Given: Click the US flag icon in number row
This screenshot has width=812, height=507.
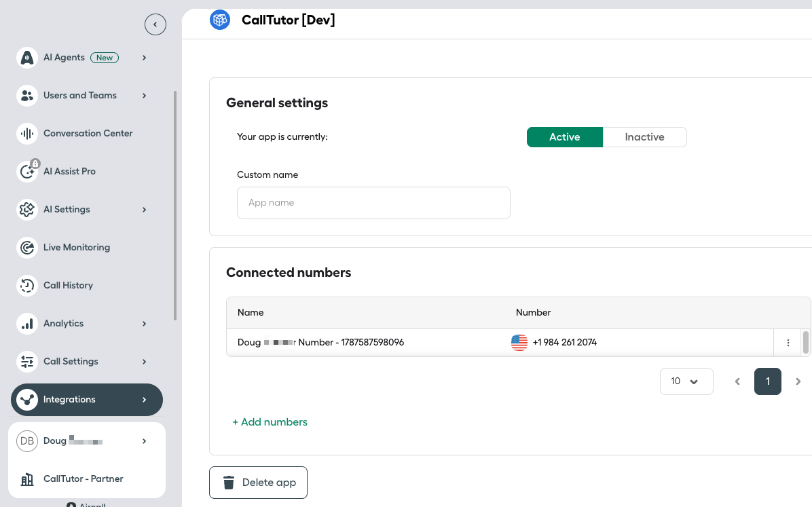Looking at the screenshot, I should [x=519, y=342].
